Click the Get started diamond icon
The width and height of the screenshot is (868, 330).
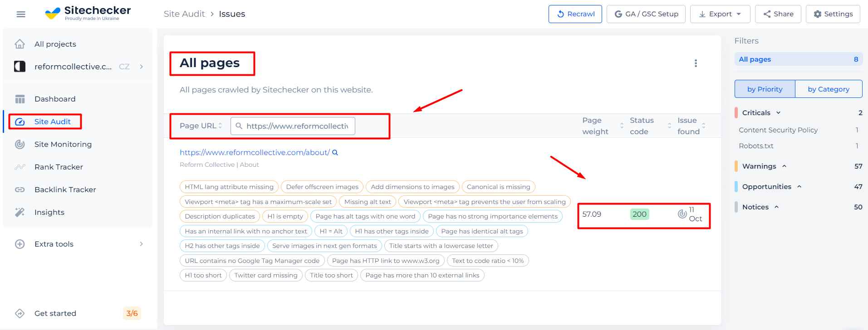click(20, 313)
